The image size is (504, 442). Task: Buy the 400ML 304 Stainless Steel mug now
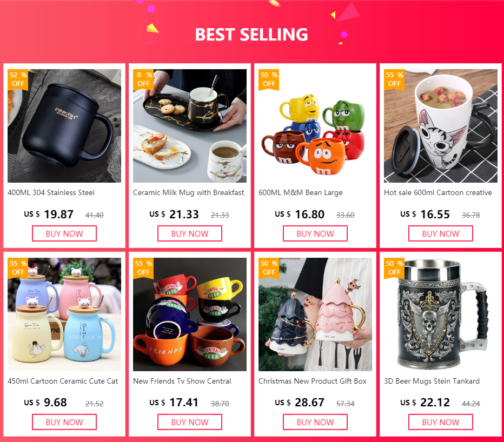64,233
